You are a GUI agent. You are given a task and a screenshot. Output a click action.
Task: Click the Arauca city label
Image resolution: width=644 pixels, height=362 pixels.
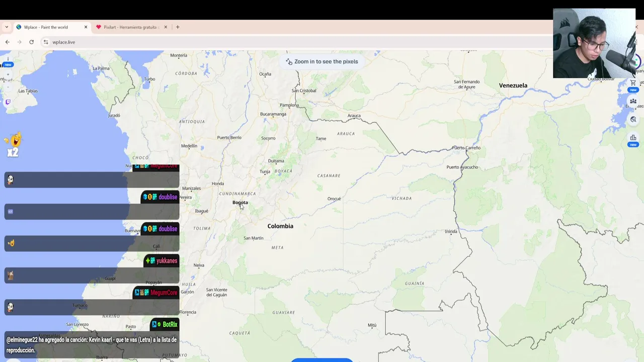click(354, 116)
